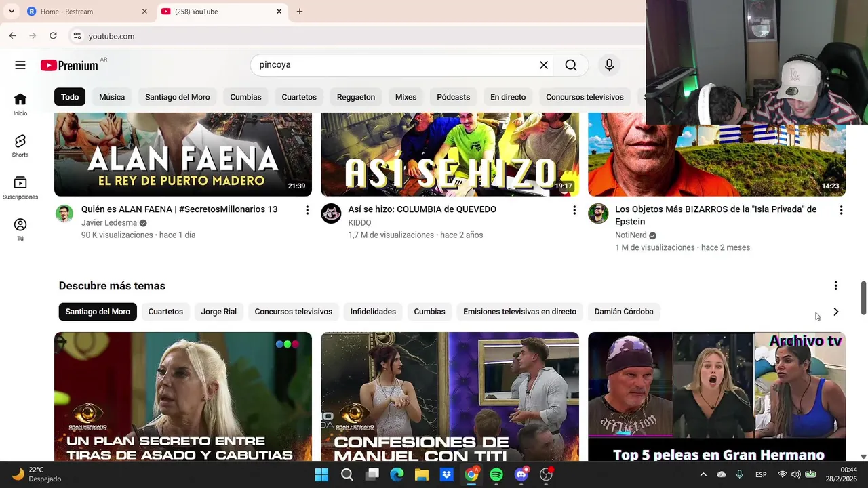This screenshot has width=868, height=488.
Task: Select top Cuartetos filter chip
Action: coord(299,97)
